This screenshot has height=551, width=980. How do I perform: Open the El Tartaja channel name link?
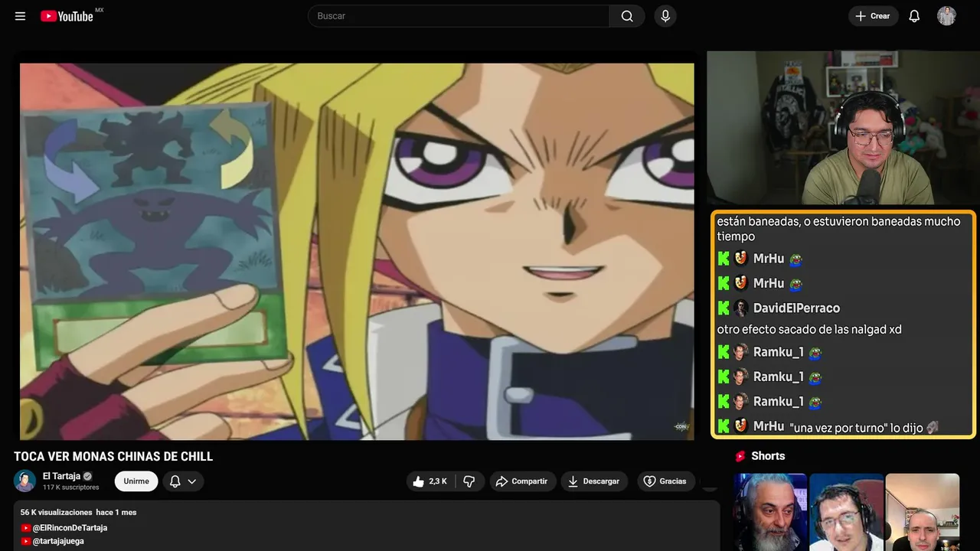(61, 476)
